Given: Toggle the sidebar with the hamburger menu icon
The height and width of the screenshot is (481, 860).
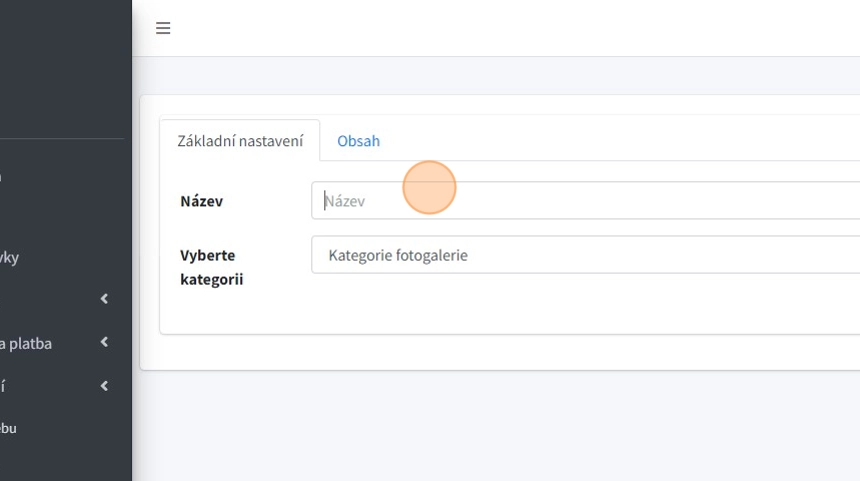Looking at the screenshot, I should pyautogui.click(x=163, y=28).
